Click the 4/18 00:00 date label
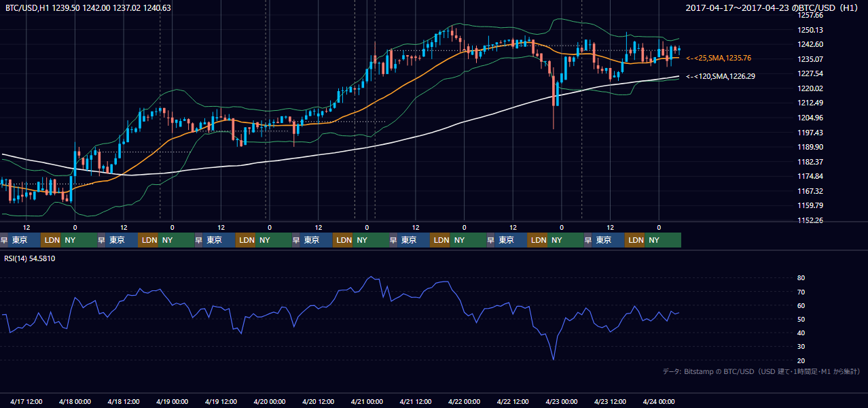 [x=75, y=401]
